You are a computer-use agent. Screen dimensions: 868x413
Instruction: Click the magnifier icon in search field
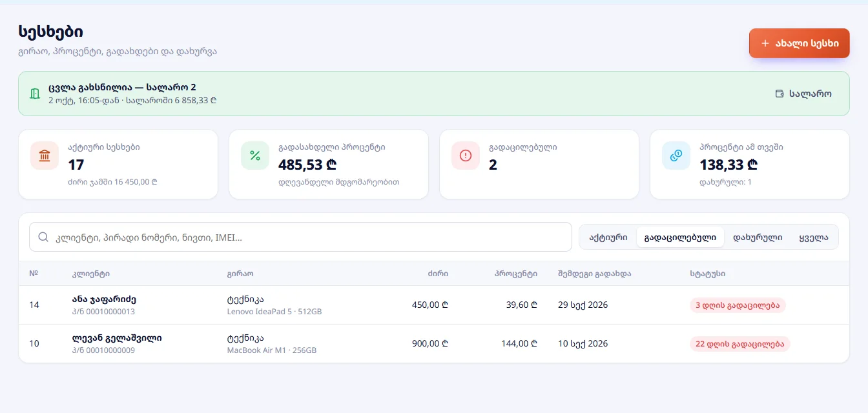click(43, 237)
